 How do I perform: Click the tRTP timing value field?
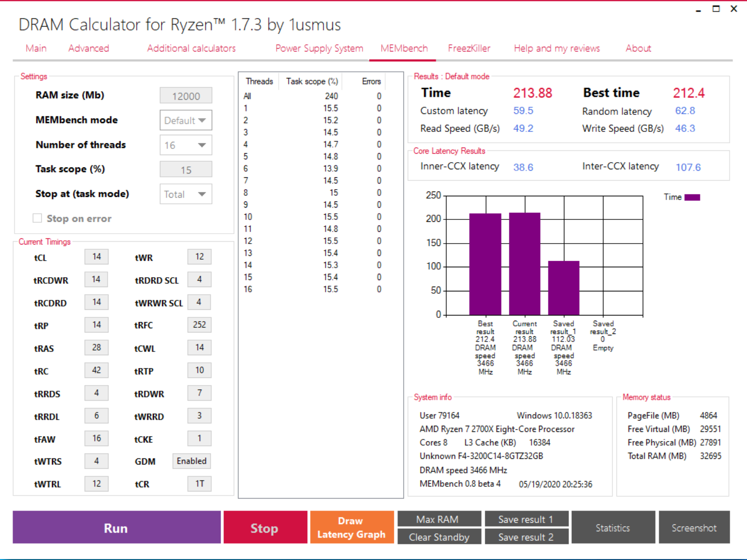[199, 370]
